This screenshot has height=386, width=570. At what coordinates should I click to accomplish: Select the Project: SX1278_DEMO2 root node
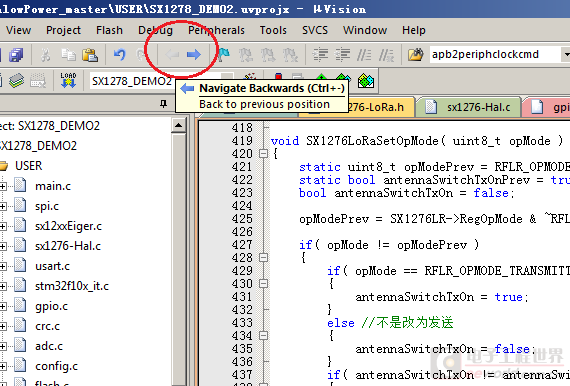50,126
